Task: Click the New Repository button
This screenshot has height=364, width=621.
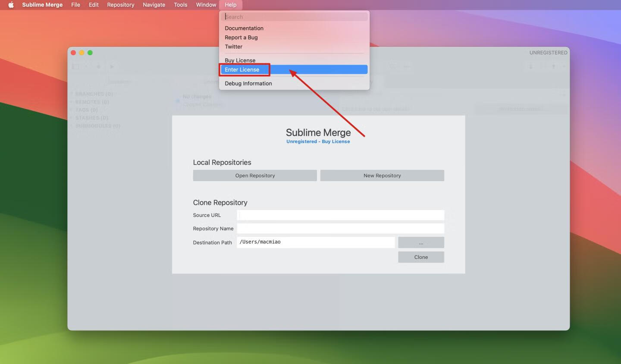Action: coord(382,176)
